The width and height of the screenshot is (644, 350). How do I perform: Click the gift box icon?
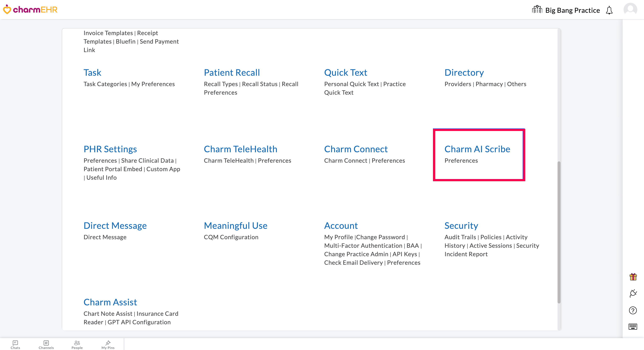click(x=633, y=277)
